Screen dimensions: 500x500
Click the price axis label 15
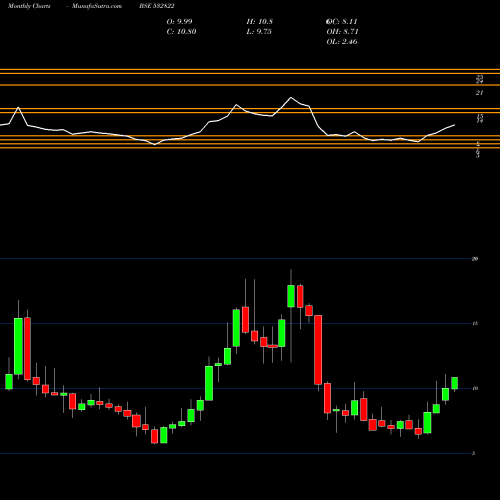tap(475, 324)
